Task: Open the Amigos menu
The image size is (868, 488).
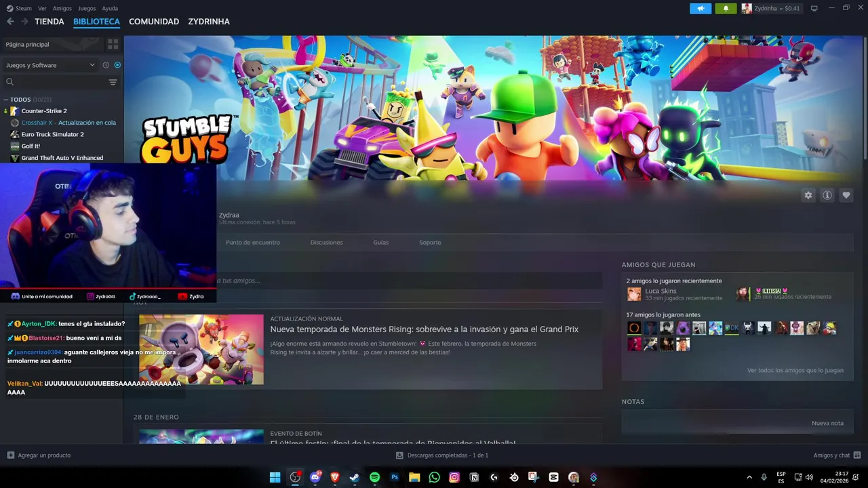Action: point(62,8)
